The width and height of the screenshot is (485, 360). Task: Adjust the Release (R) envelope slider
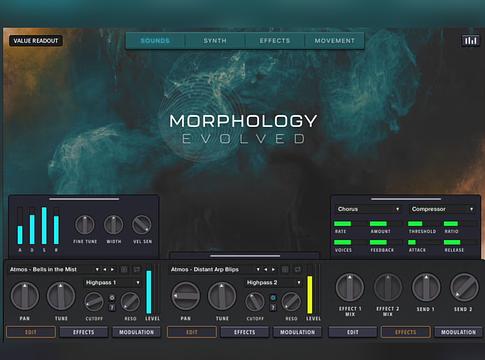click(56, 226)
